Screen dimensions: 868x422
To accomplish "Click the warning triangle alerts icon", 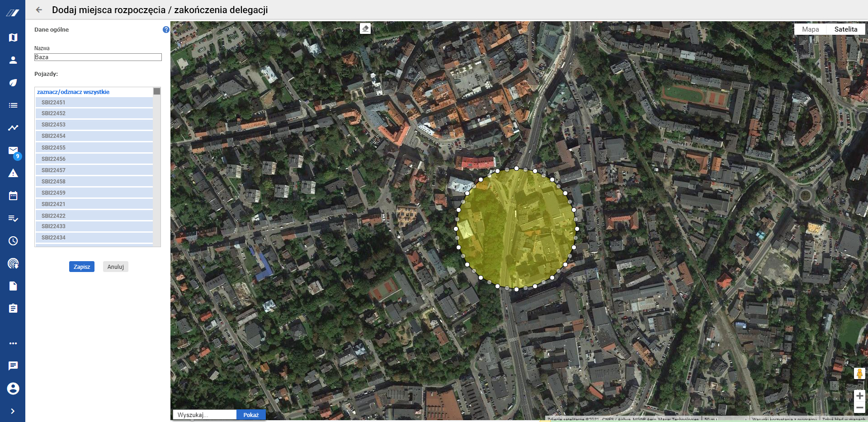I will point(13,173).
